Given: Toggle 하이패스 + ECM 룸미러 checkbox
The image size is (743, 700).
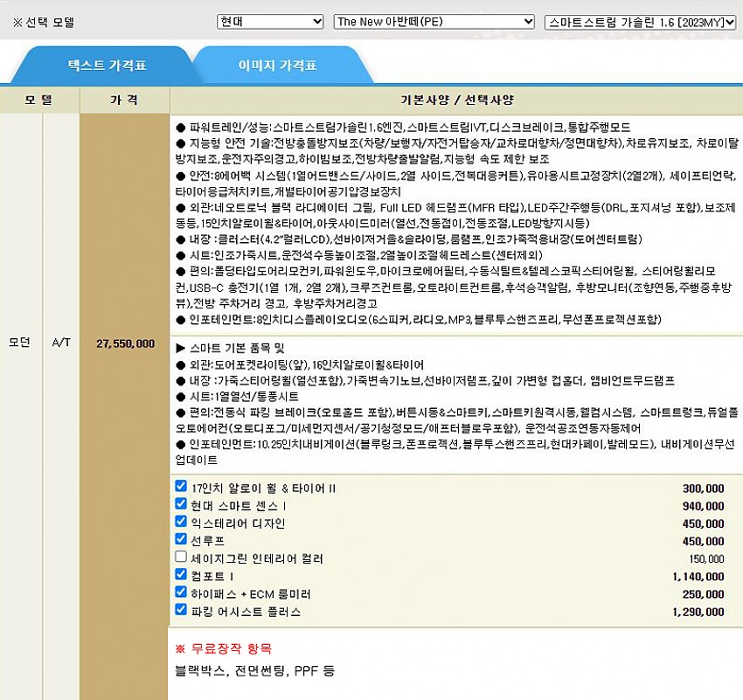Looking at the screenshot, I should coord(181,593).
